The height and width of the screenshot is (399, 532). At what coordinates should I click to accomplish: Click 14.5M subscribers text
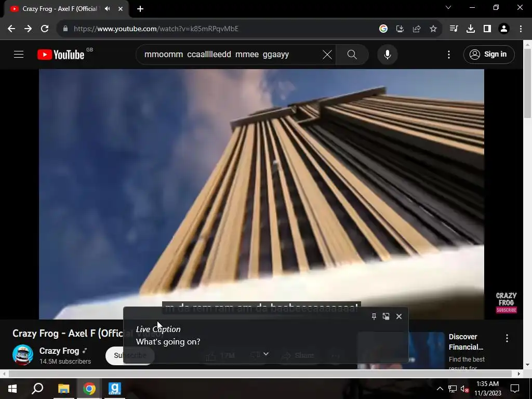[x=65, y=362]
